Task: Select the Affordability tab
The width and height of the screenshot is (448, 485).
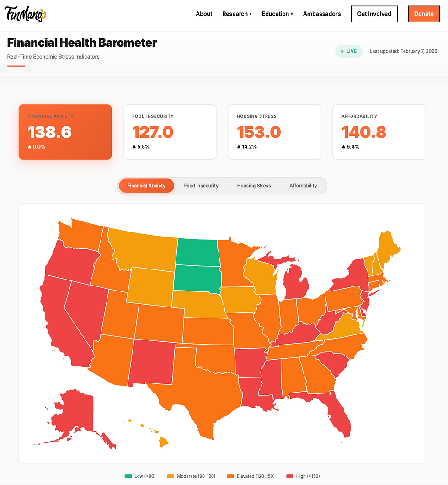Action: [x=303, y=186]
